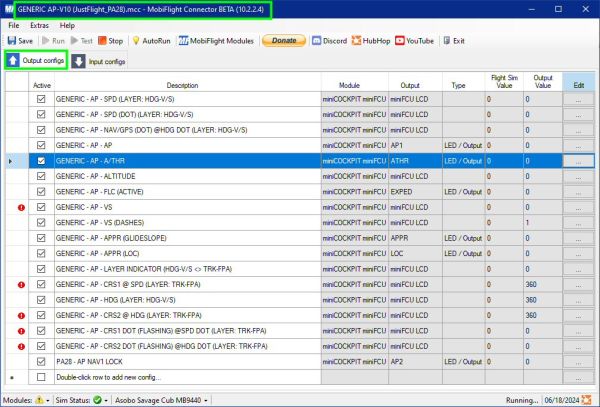Edit ALTITUDE config via ellipsis button
Image resolution: width=600 pixels, height=407 pixels.
[x=578, y=176]
